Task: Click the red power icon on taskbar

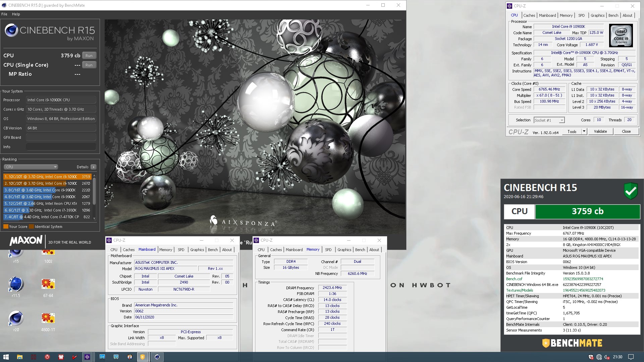Action: [x=47, y=357]
